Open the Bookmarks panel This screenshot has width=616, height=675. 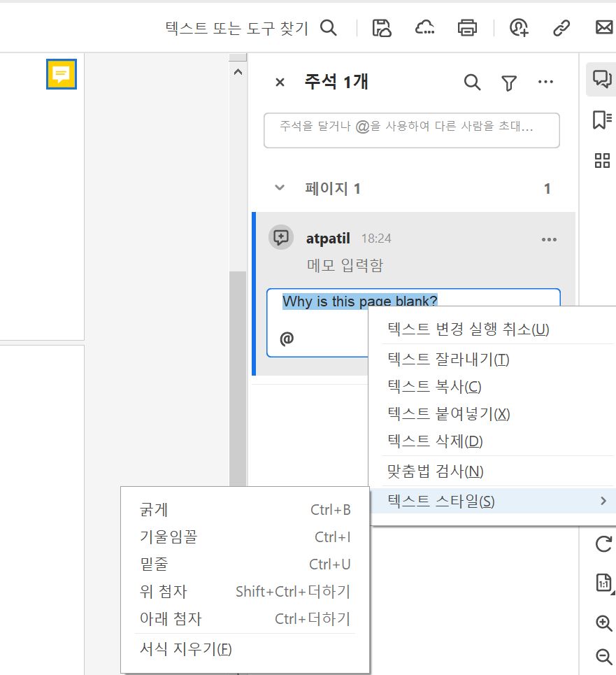tap(602, 120)
